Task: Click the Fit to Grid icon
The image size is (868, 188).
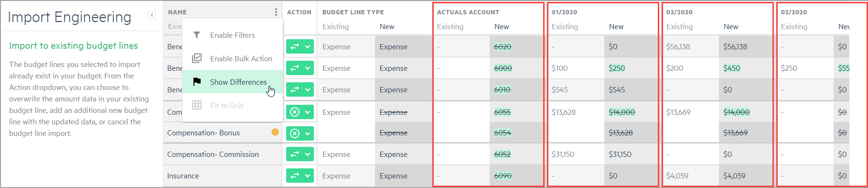Action: 196,105
